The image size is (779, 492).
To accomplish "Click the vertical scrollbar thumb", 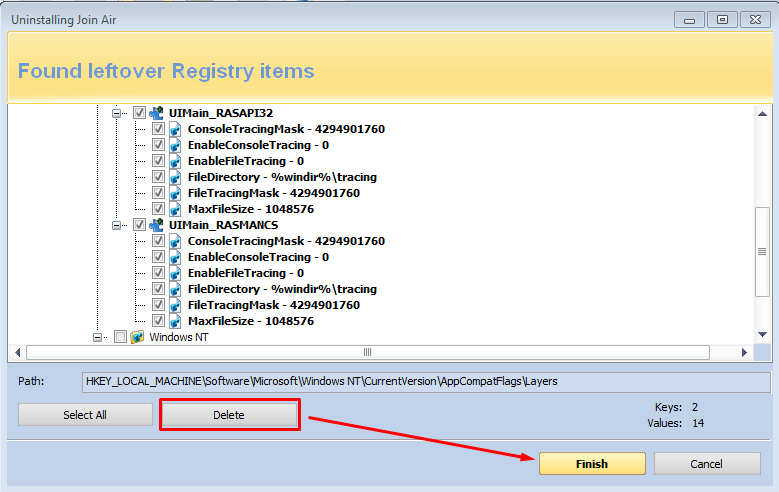I will 762,251.
